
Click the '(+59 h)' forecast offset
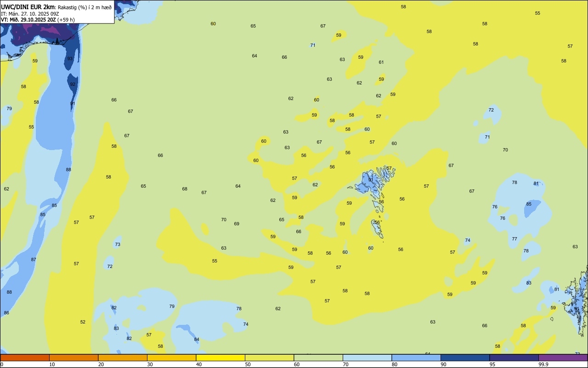click(x=66, y=20)
